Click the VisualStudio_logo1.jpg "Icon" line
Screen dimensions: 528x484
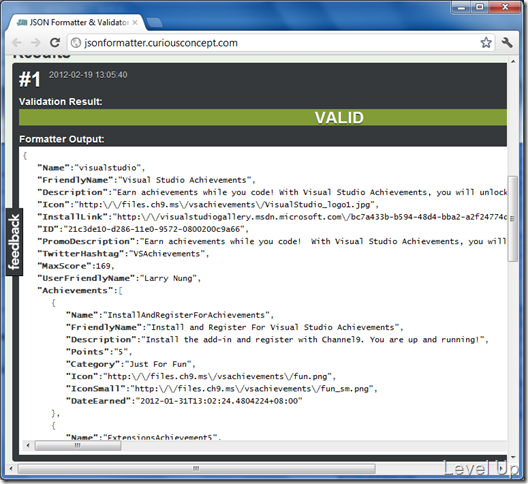click(x=208, y=205)
